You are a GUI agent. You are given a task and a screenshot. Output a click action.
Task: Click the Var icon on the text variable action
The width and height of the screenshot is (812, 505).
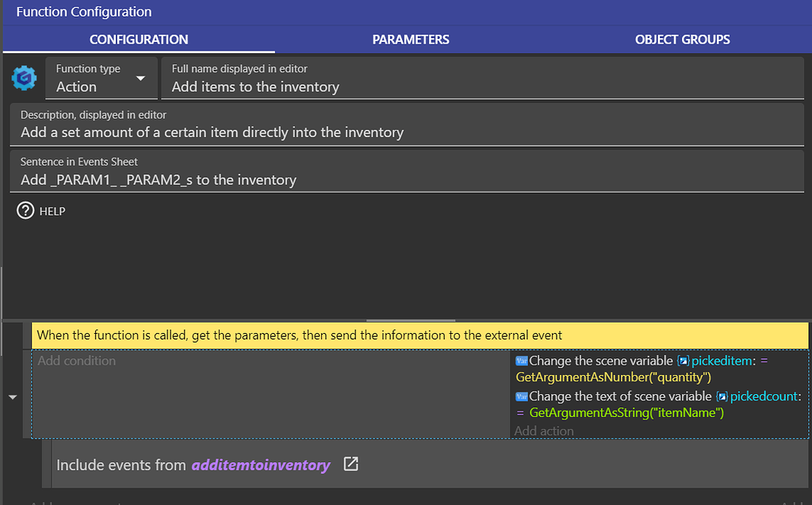(520, 396)
